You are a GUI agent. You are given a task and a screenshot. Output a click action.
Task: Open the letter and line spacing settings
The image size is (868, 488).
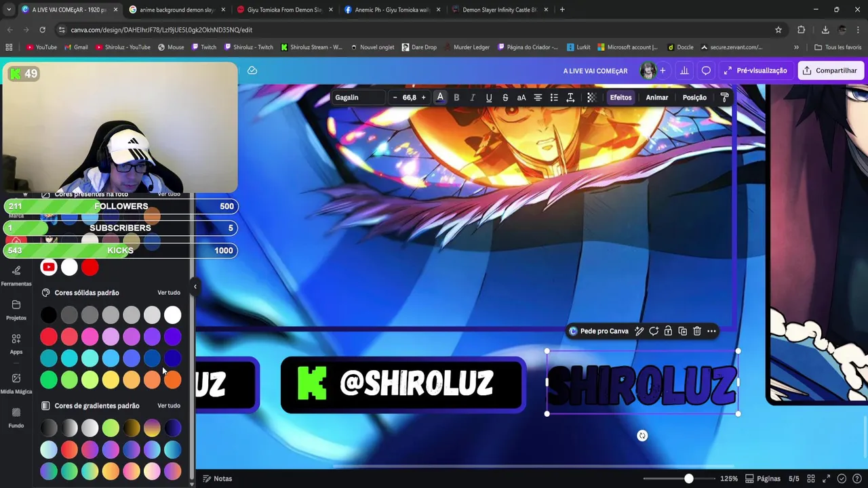pyautogui.click(x=570, y=98)
